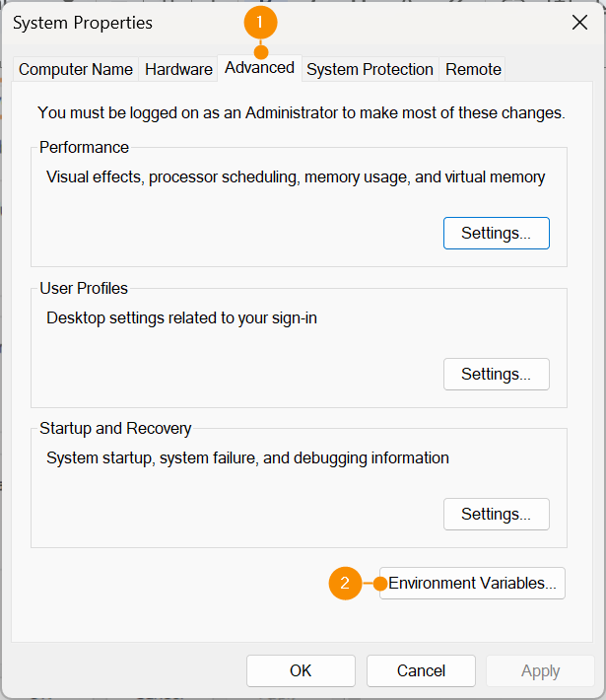Click the Administrator logon notice text
Image resolution: width=606 pixels, height=700 pixels.
point(301,112)
